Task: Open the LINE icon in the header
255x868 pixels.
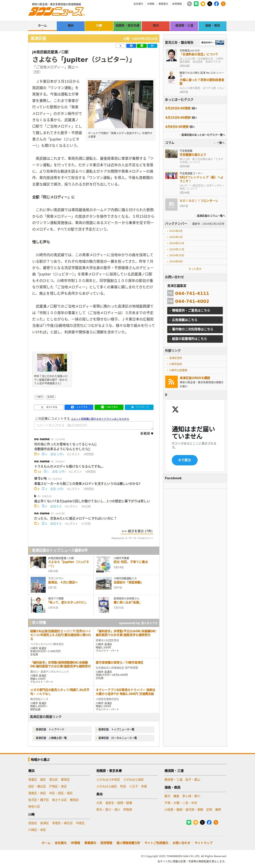Action: 196,4
